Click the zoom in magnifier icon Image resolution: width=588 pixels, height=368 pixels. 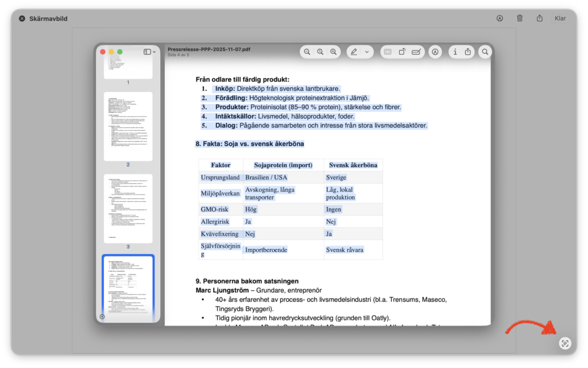coord(334,52)
